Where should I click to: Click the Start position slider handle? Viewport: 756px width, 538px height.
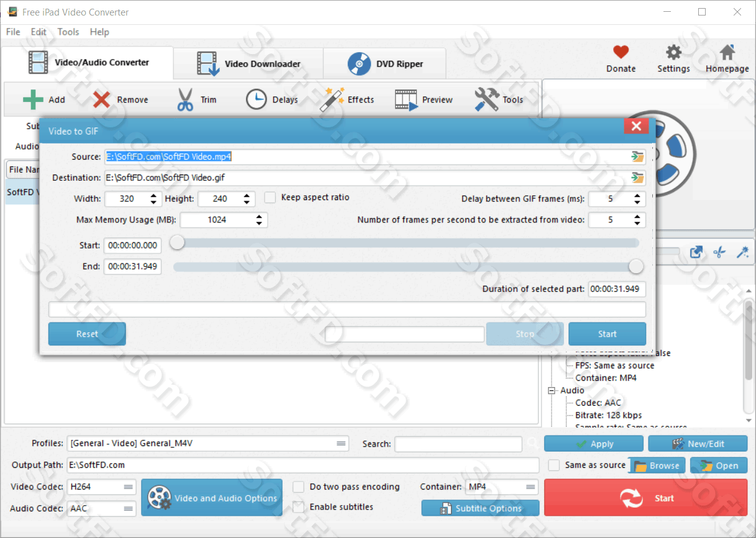click(178, 243)
